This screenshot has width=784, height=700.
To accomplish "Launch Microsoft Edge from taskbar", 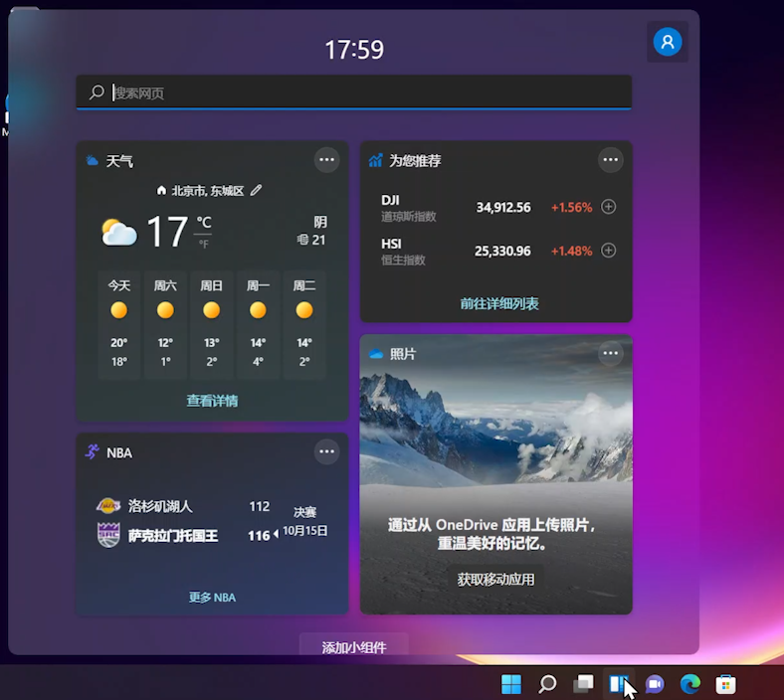I will (x=690, y=684).
